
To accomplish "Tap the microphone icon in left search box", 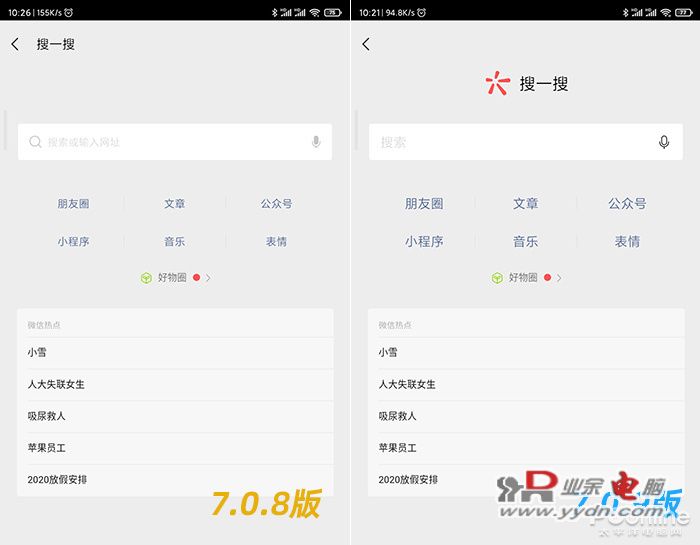I will click(x=316, y=142).
